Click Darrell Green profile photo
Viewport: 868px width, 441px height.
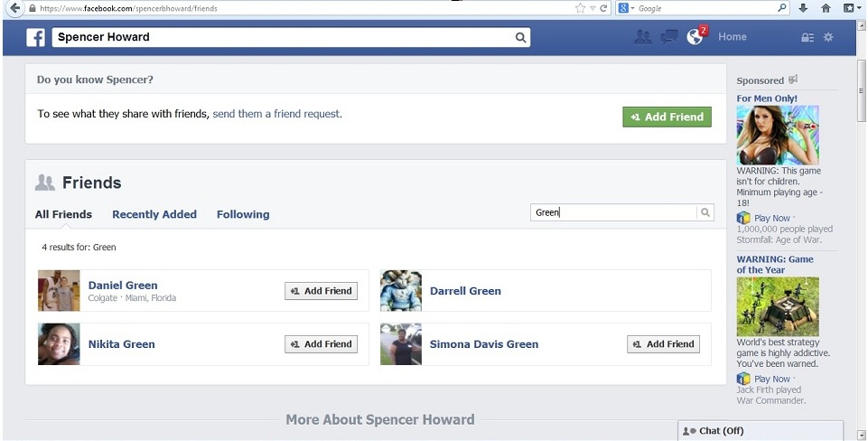(x=401, y=290)
